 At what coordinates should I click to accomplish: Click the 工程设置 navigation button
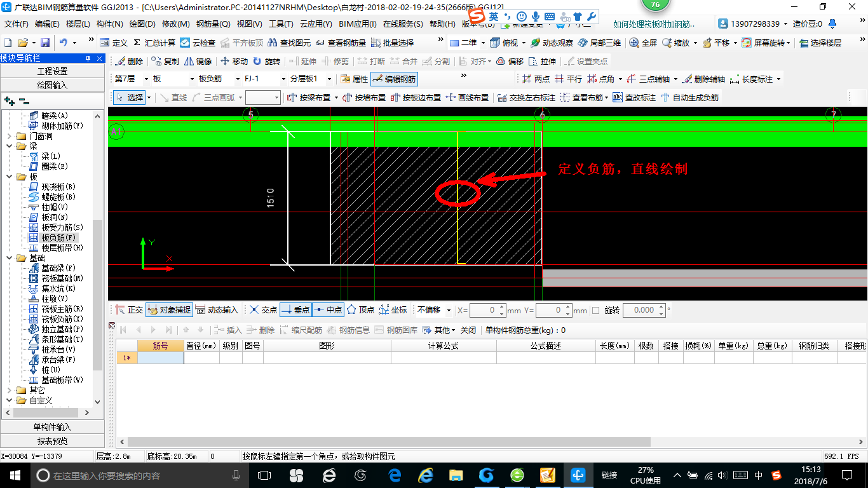52,71
